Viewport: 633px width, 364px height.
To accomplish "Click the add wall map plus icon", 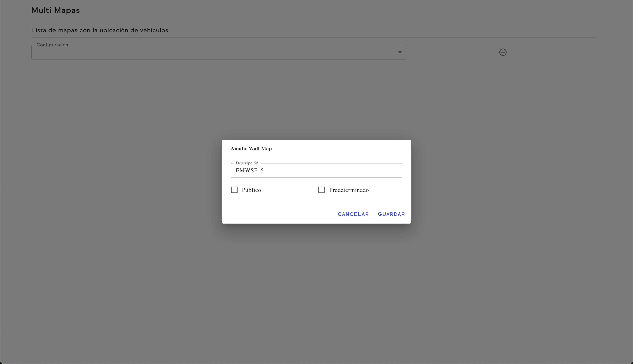I will (x=503, y=52).
